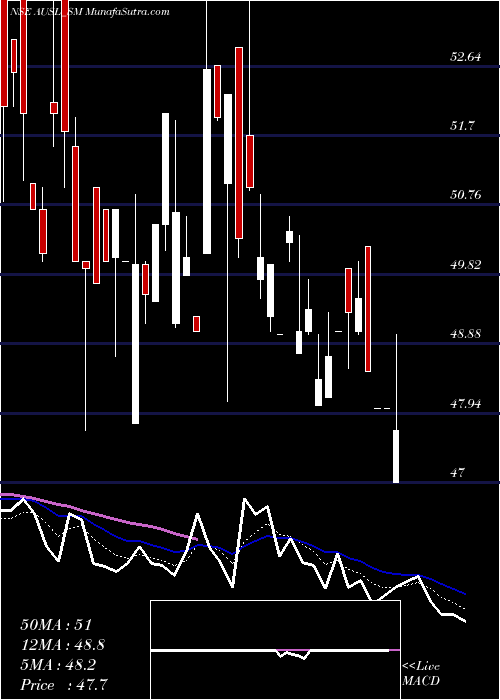This screenshot has height=700, width=500.
Task: Click the 50.76 price level label
Action: pyautogui.click(x=465, y=195)
